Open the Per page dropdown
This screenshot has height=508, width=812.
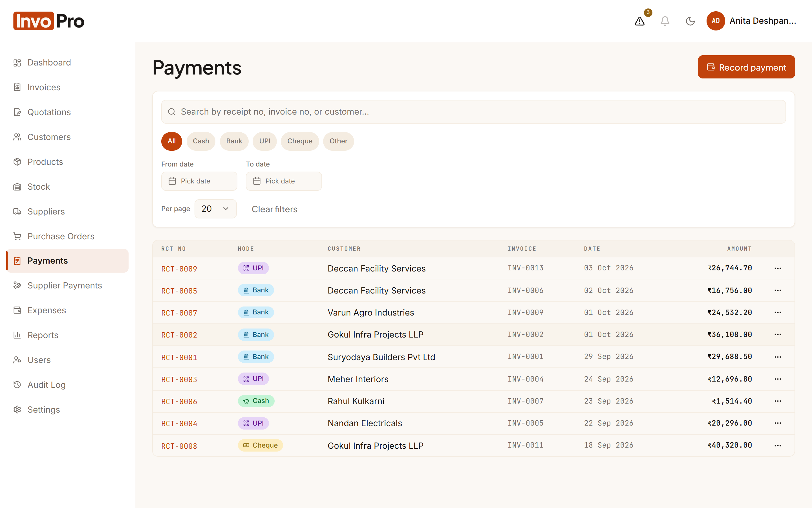pyautogui.click(x=215, y=209)
